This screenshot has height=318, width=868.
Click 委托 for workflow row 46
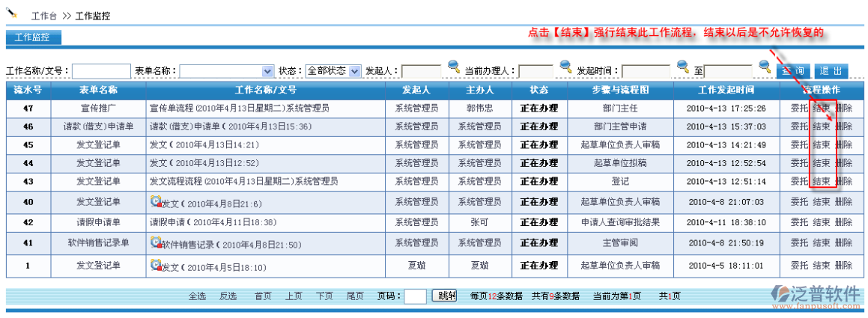pos(799,126)
